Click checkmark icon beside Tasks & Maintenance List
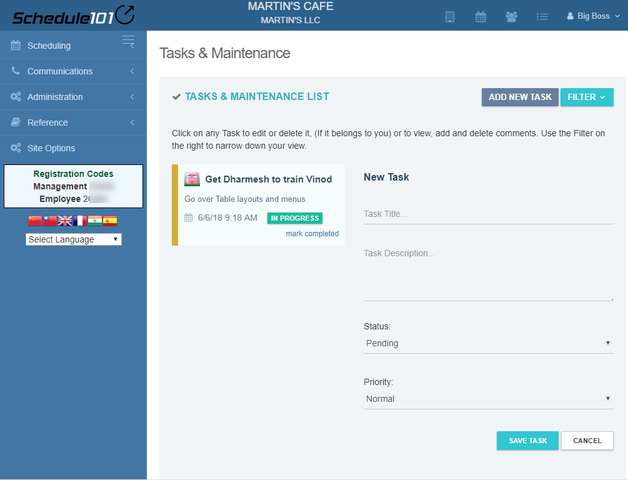This screenshot has width=628, height=480. (x=176, y=97)
